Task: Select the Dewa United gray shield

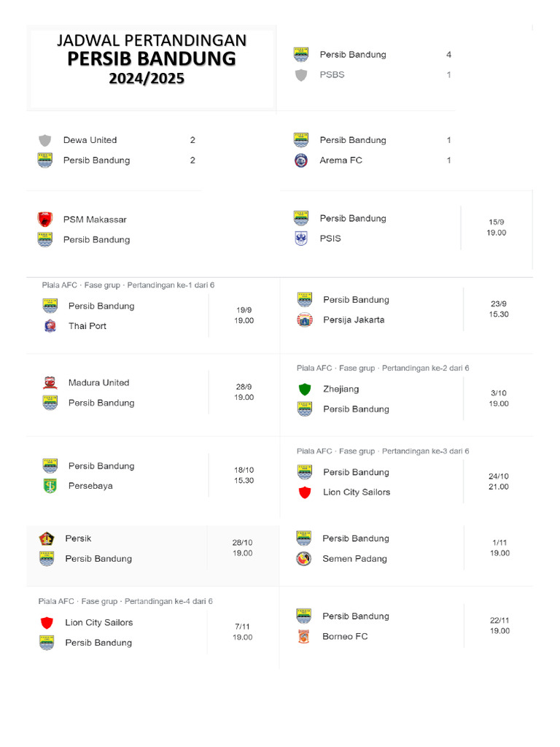Action: (x=45, y=140)
